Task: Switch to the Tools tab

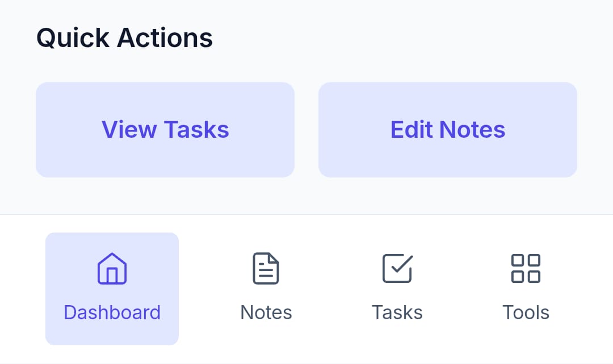Action: [526, 289]
